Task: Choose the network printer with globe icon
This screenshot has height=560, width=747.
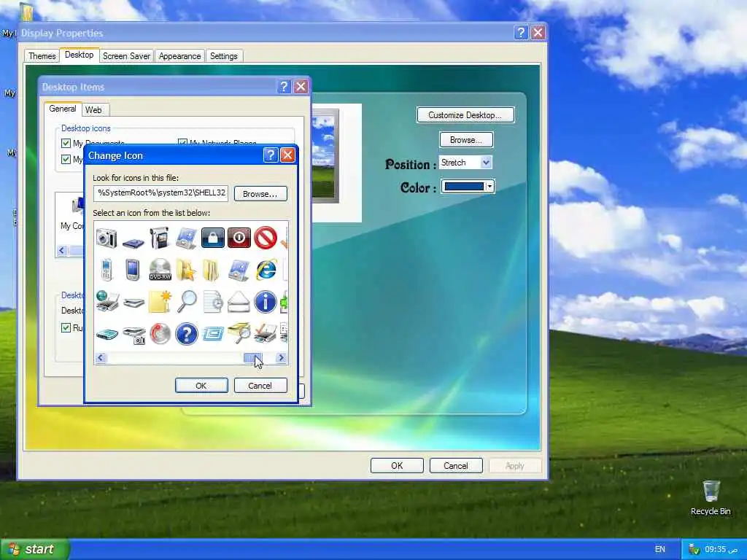Action: [x=107, y=301]
